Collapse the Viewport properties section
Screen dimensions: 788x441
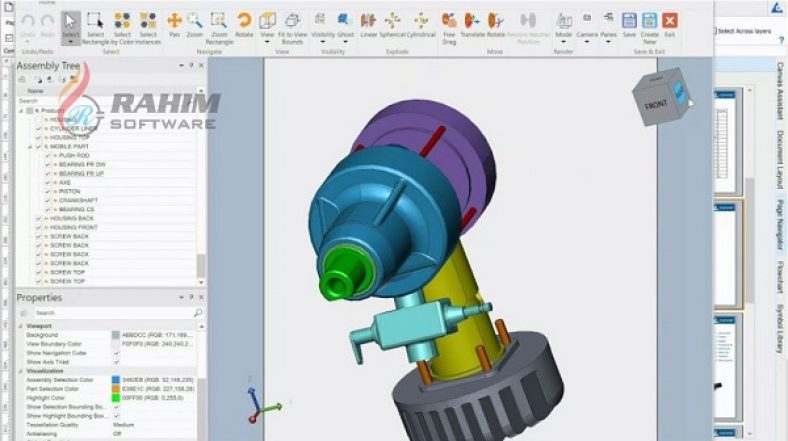[21, 326]
